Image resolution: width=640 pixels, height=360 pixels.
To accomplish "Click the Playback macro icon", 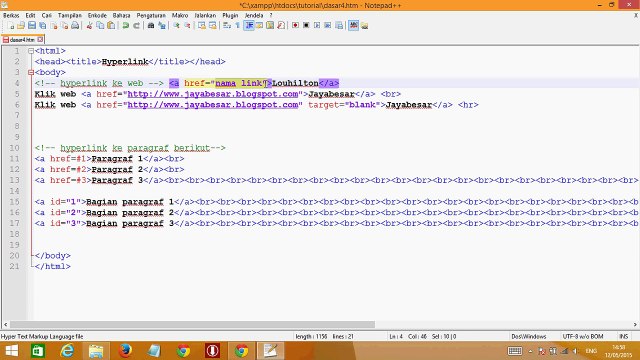I will coord(317,25).
